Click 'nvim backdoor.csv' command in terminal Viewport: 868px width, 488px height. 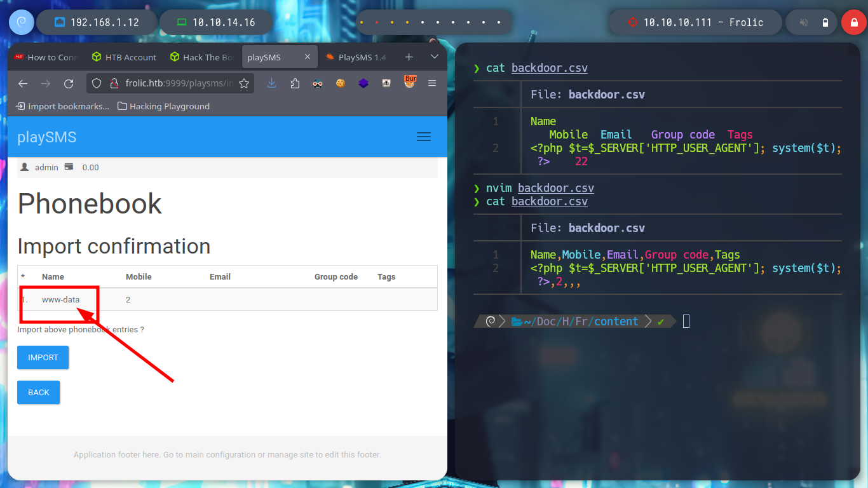tap(540, 188)
